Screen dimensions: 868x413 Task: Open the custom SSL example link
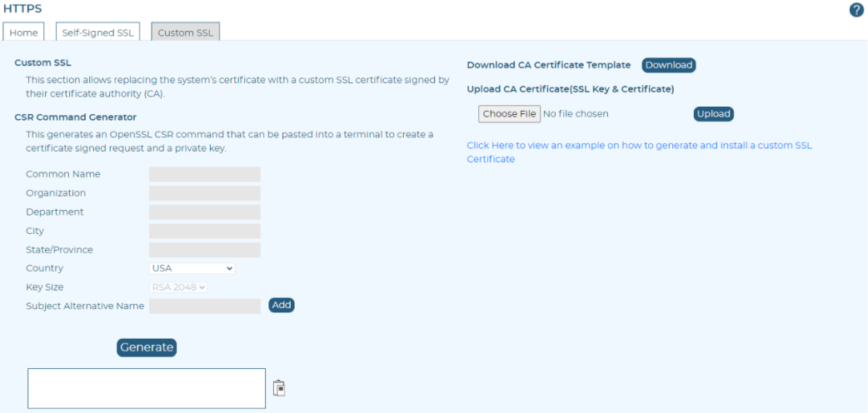pyautogui.click(x=639, y=152)
